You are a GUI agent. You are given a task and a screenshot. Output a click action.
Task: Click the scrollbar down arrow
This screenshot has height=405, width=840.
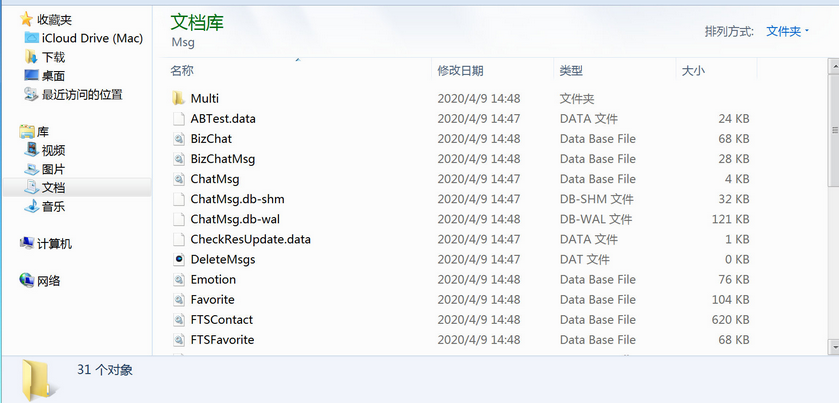834,347
